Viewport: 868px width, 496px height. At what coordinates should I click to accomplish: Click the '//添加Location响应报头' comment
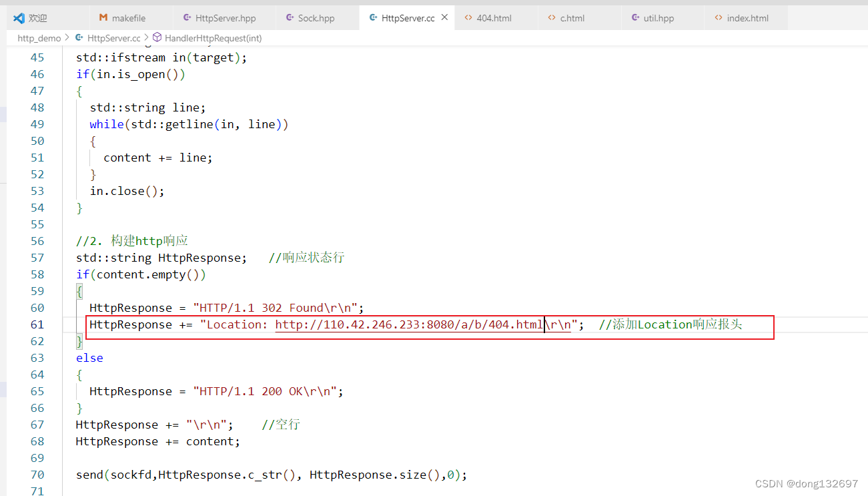point(671,324)
